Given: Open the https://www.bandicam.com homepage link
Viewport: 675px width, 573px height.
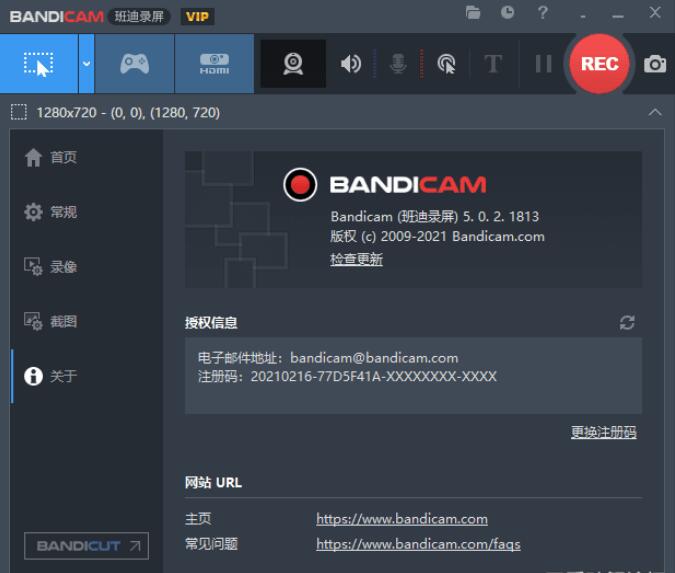Looking at the screenshot, I should pyautogui.click(x=402, y=519).
